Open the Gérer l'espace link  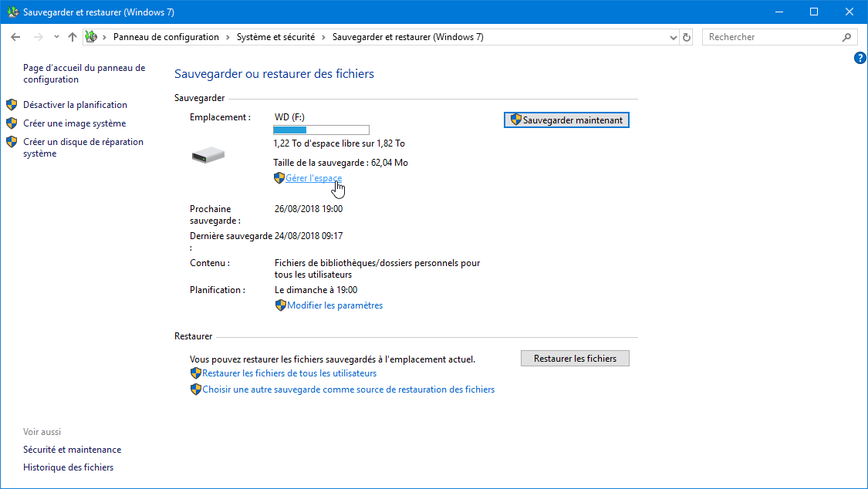(x=314, y=178)
